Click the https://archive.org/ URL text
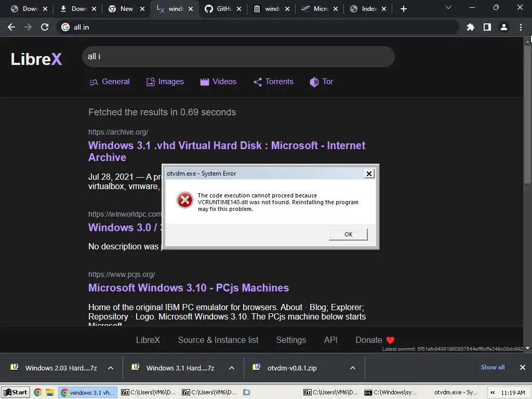The image size is (532, 399). (x=118, y=132)
